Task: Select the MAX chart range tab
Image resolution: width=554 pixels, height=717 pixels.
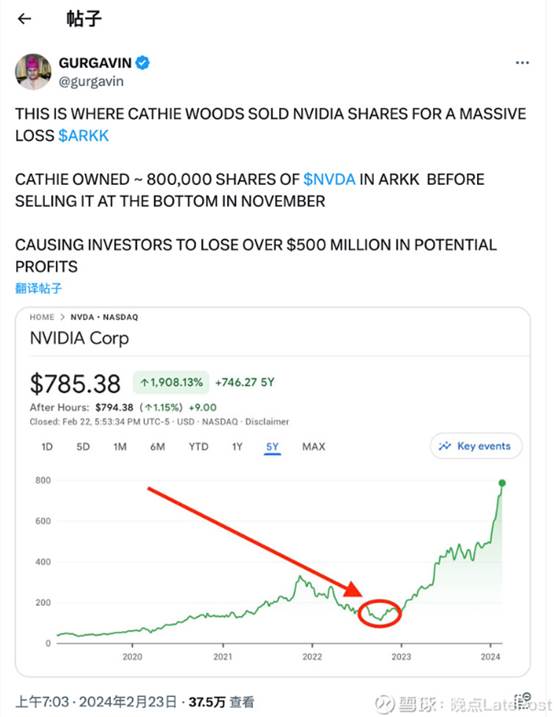Action: click(x=314, y=446)
